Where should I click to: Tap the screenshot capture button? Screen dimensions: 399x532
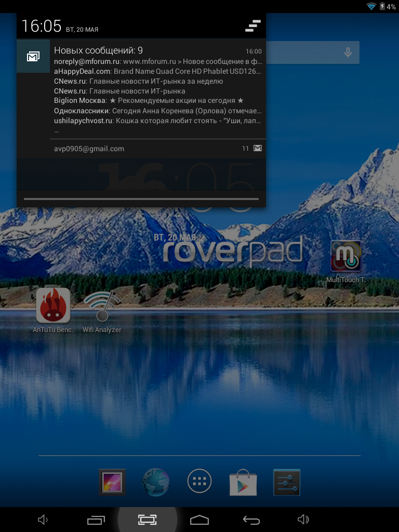coord(147,520)
